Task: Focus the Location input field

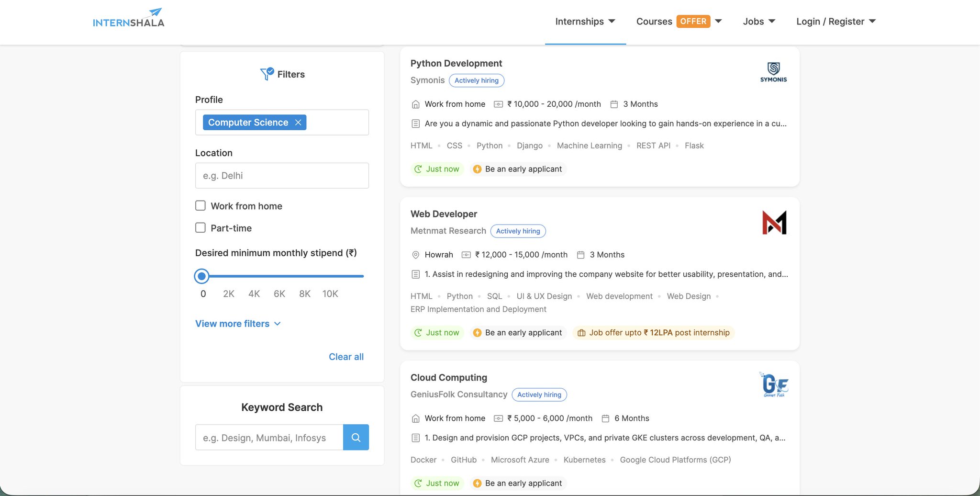Action: [x=282, y=176]
